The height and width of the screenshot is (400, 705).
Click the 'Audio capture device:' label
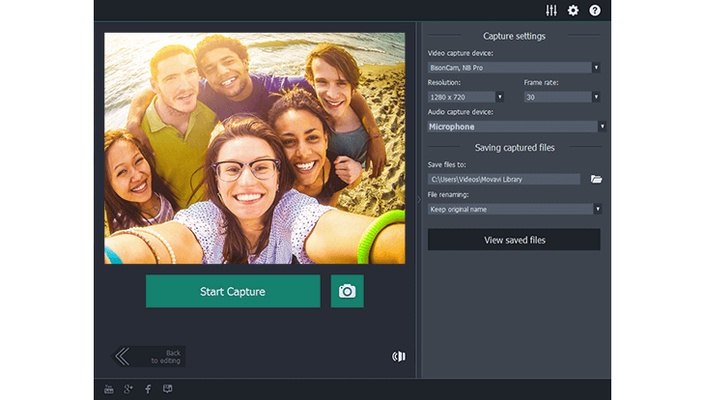[460, 112]
